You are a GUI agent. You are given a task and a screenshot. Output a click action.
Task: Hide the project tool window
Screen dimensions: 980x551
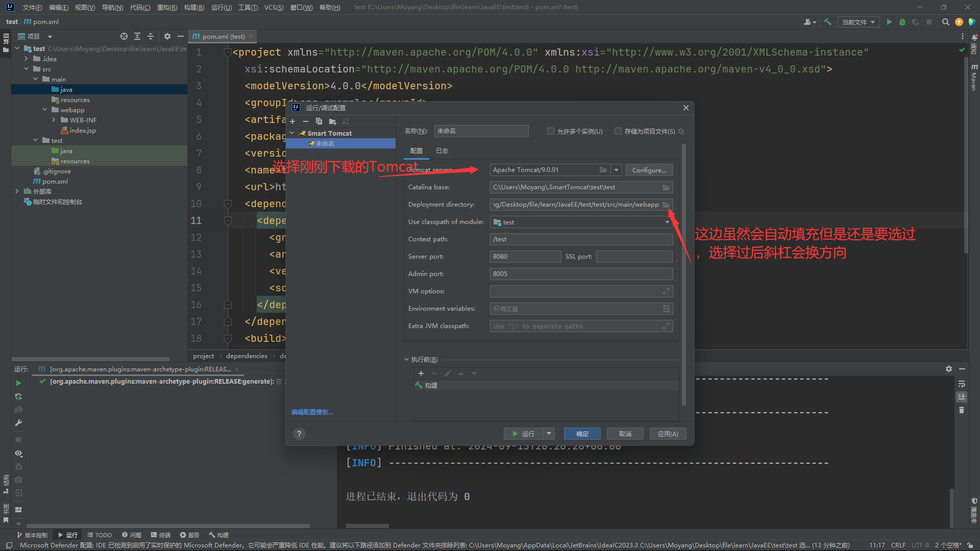(180, 36)
